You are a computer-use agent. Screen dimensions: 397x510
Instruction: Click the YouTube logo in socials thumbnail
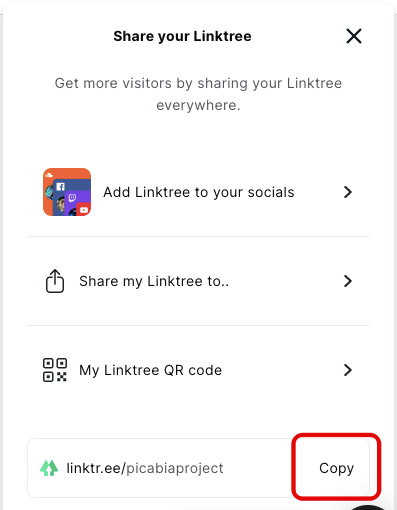coord(84,210)
